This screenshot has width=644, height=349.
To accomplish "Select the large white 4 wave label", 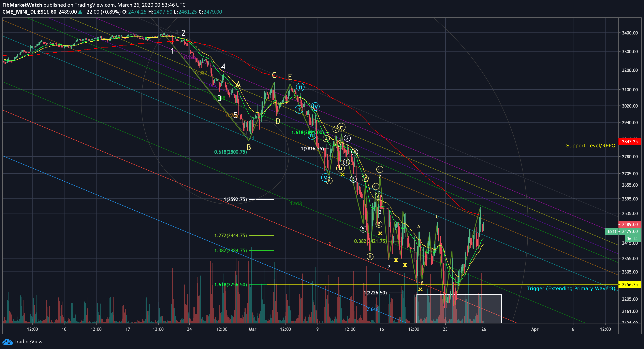I will coord(223,67).
